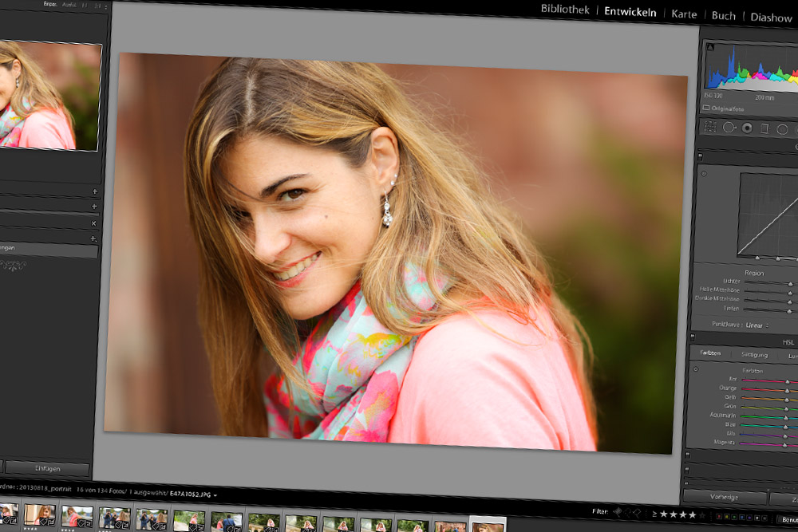Enable the four-star rating filter
This screenshot has height=532, width=798.
(692, 515)
